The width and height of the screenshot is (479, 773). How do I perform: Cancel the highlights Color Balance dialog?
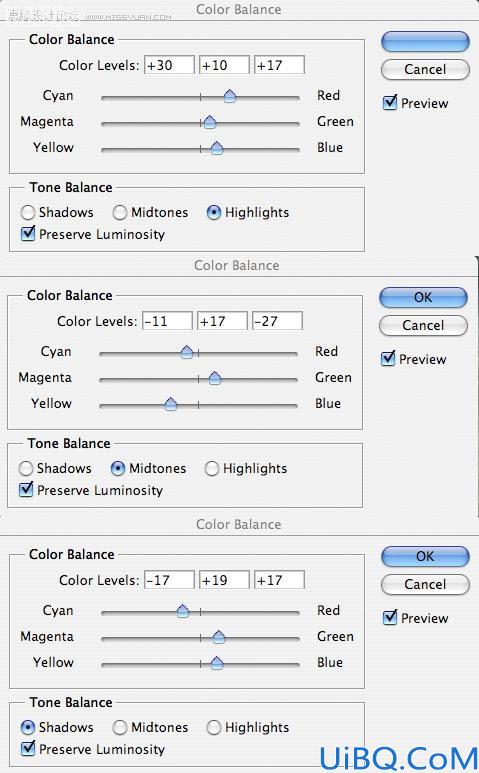coord(425,70)
